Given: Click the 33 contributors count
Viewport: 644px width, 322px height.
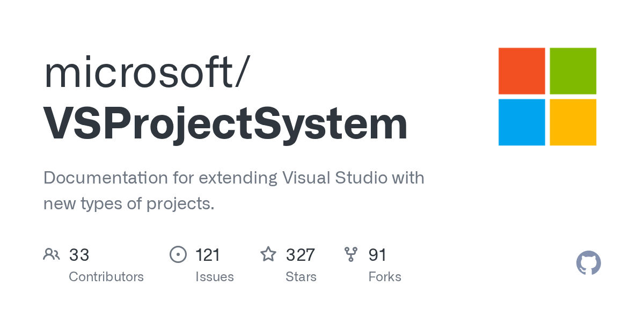Looking at the screenshot, I should pyautogui.click(x=79, y=255).
